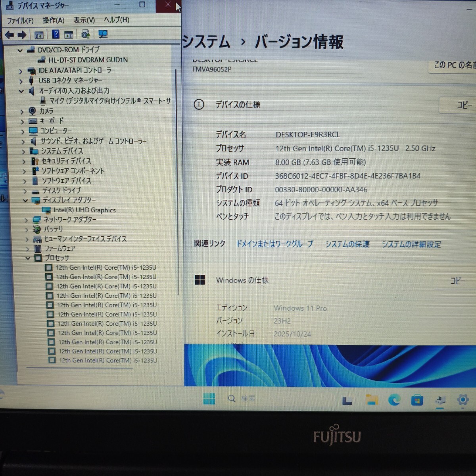Open the 操作(A) menu
This screenshot has width=476, height=476.
54,20
